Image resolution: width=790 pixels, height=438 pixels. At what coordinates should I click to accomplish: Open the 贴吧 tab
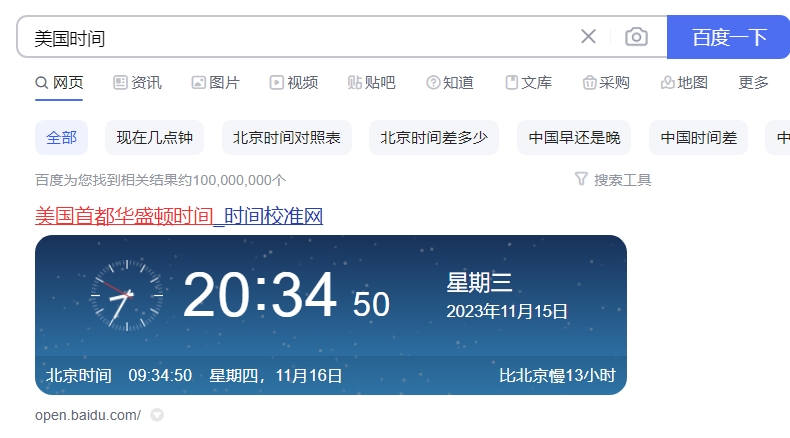371,83
